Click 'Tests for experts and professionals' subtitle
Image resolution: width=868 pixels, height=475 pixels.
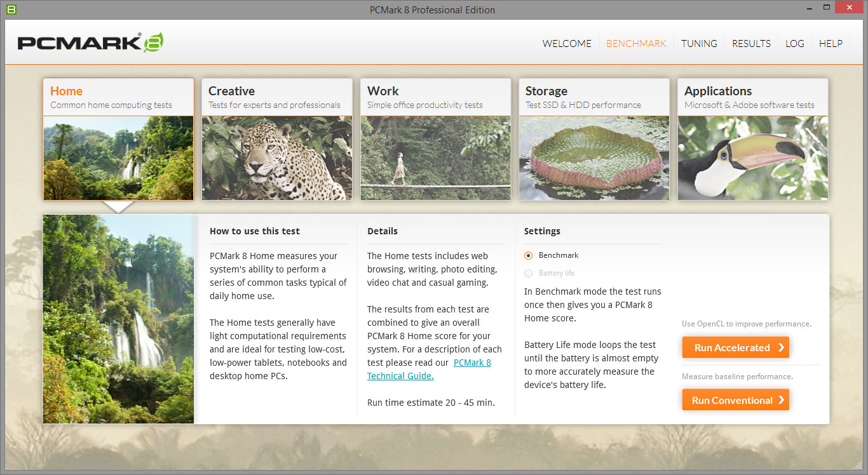pos(275,105)
